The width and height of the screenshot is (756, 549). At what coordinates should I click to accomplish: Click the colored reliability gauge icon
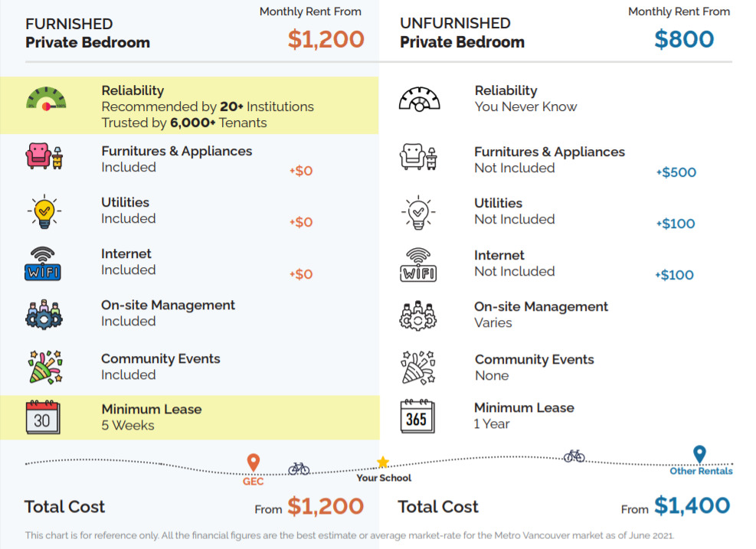click(x=46, y=100)
